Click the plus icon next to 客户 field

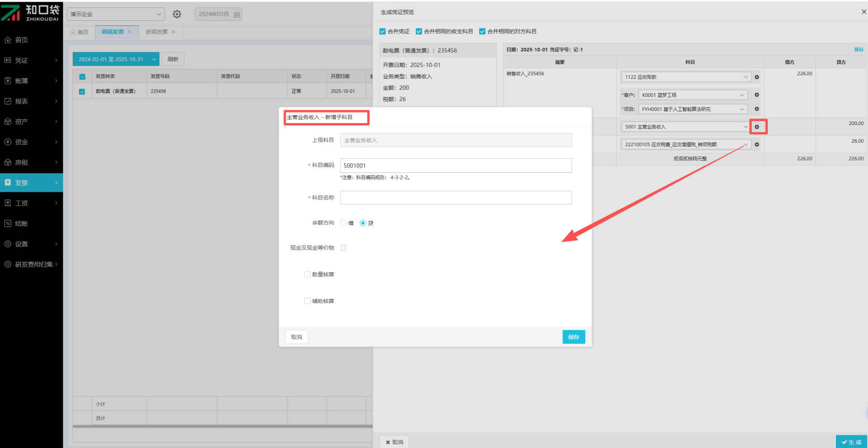coord(757,95)
